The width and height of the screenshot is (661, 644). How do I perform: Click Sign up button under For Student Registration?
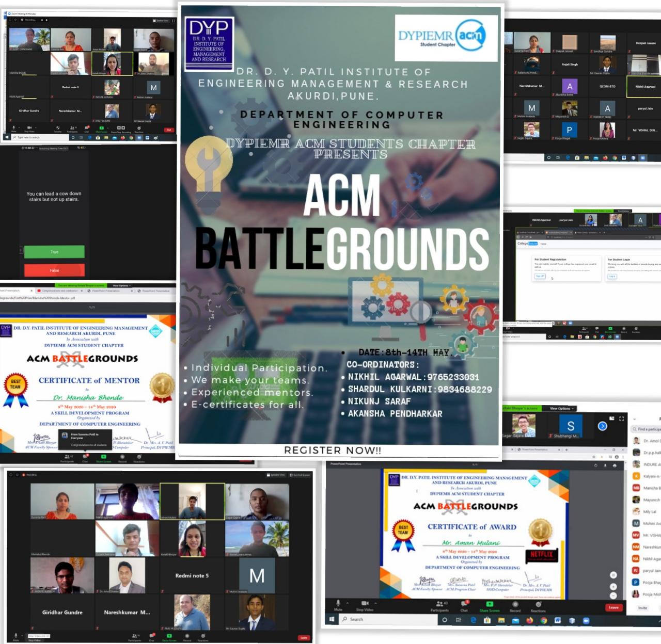[x=540, y=276]
